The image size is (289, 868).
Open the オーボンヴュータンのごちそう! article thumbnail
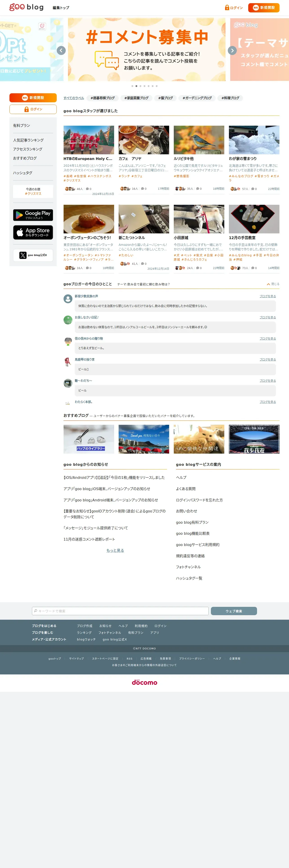pyautogui.click(x=89, y=219)
